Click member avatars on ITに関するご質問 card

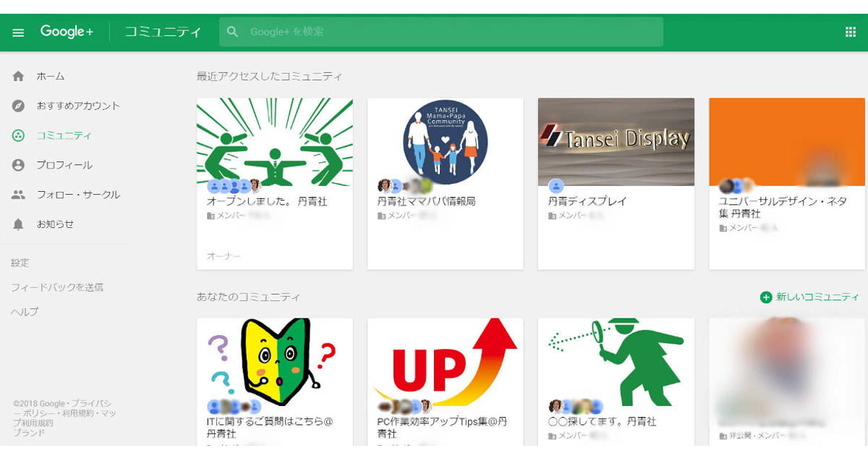pos(234,406)
